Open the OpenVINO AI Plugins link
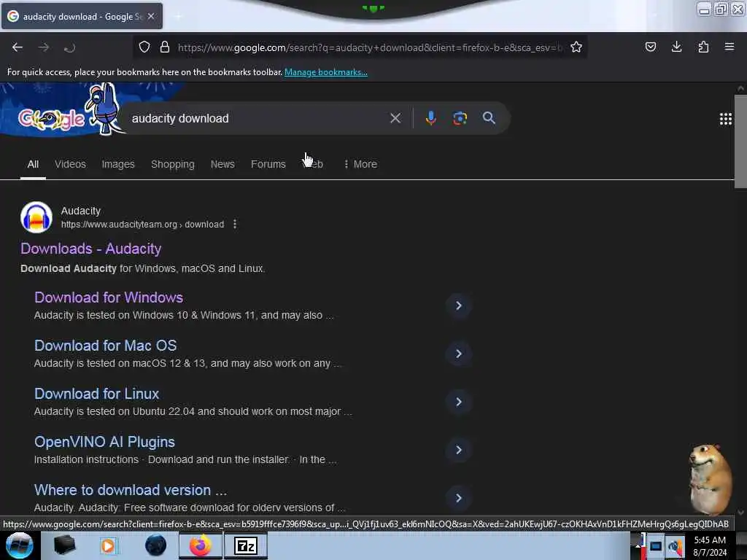Image resolution: width=747 pixels, height=560 pixels. (x=104, y=442)
